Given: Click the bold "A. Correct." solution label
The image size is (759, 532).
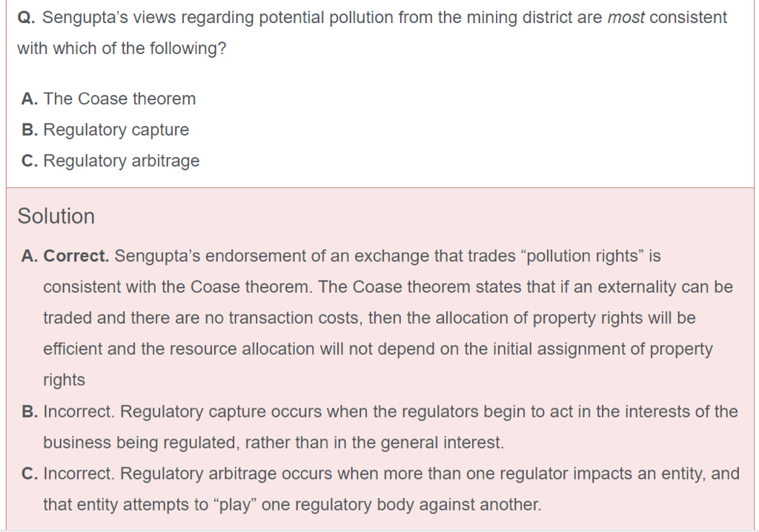Looking at the screenshot, I should 65,256.
